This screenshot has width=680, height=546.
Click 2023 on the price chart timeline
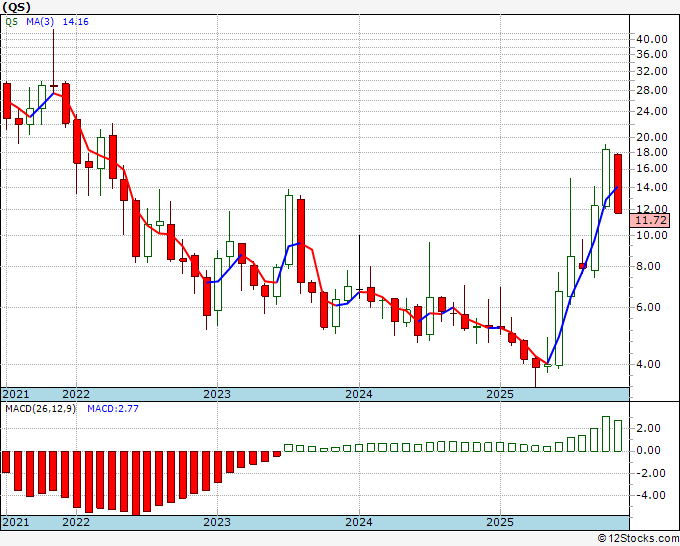pos(217,394)
